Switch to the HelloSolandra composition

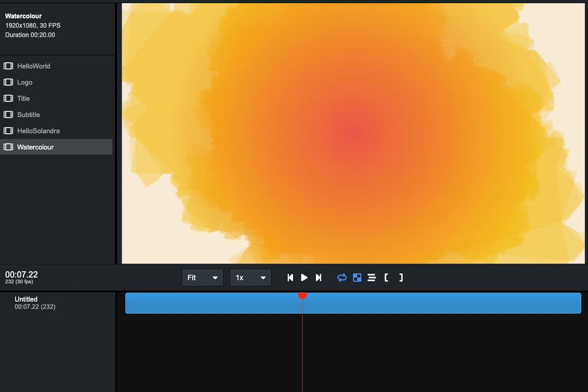coord(38,131)
